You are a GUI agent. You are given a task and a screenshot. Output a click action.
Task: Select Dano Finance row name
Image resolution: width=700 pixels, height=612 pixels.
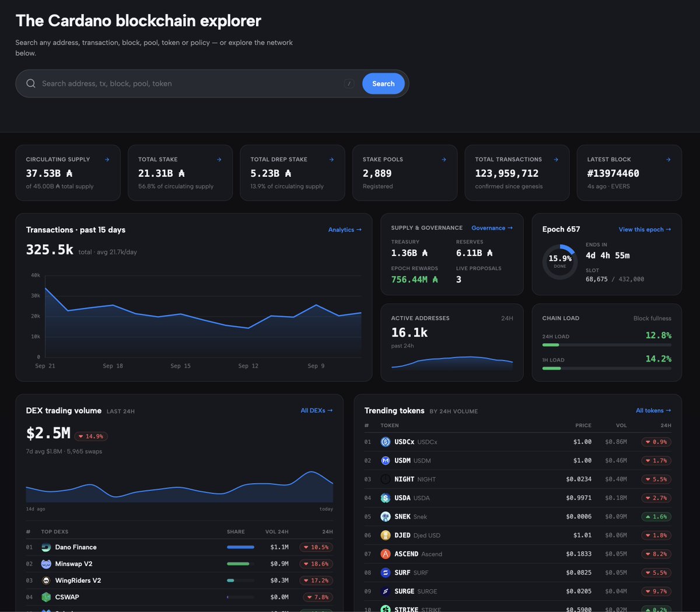point(76,547)
